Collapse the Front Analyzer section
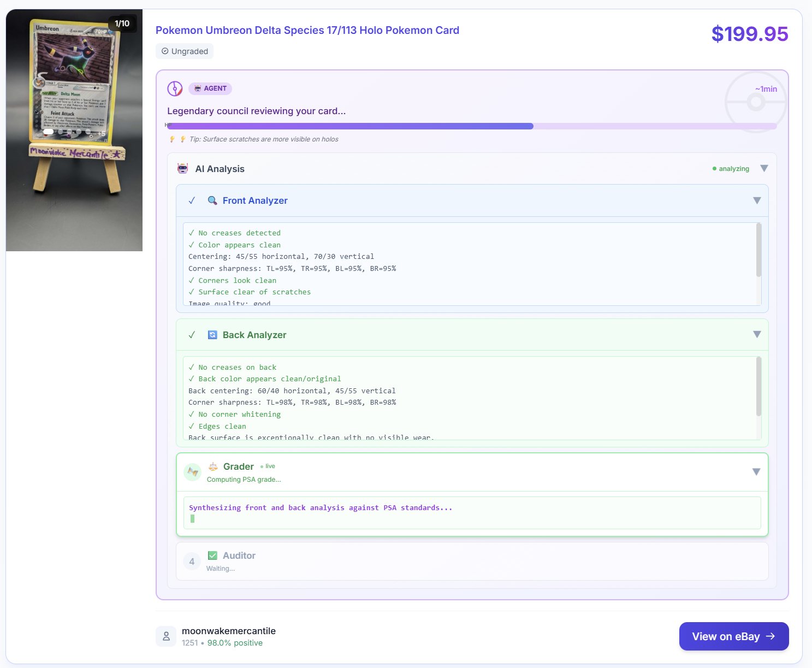This screenshot has height=668, width=812. [756, 200]
